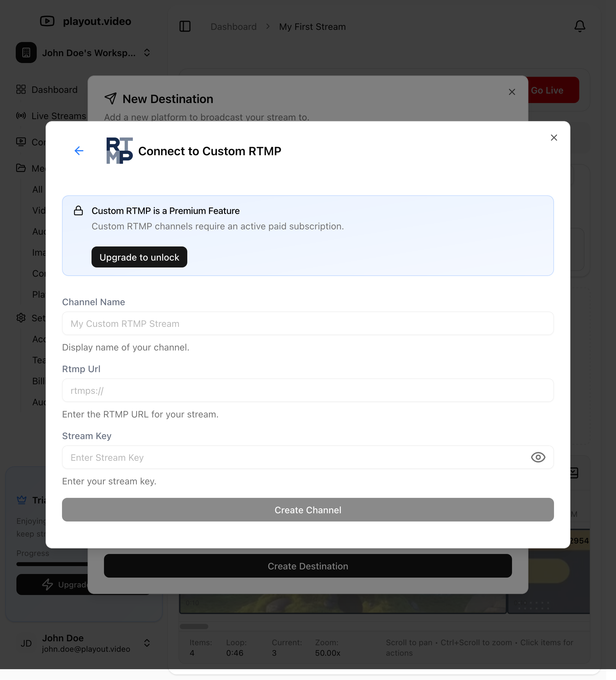The image size is (616, 680).
Task: Click the Dashboard grid icon in sidebar
Action: pyautogui.click(x=21, y=89)
